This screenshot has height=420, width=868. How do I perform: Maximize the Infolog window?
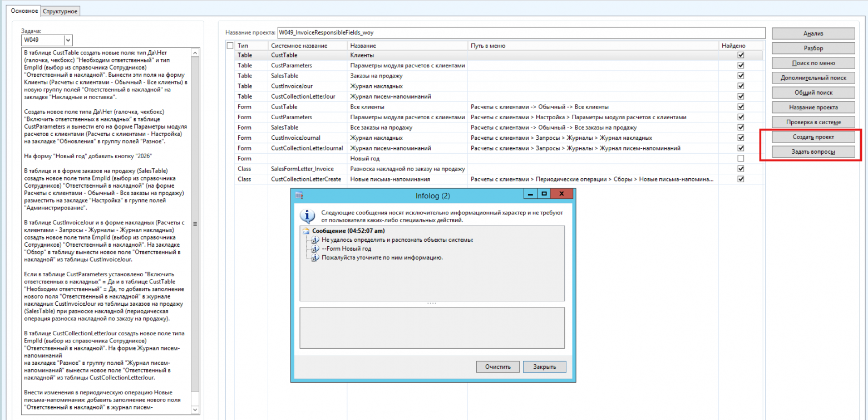click(544, 194)
